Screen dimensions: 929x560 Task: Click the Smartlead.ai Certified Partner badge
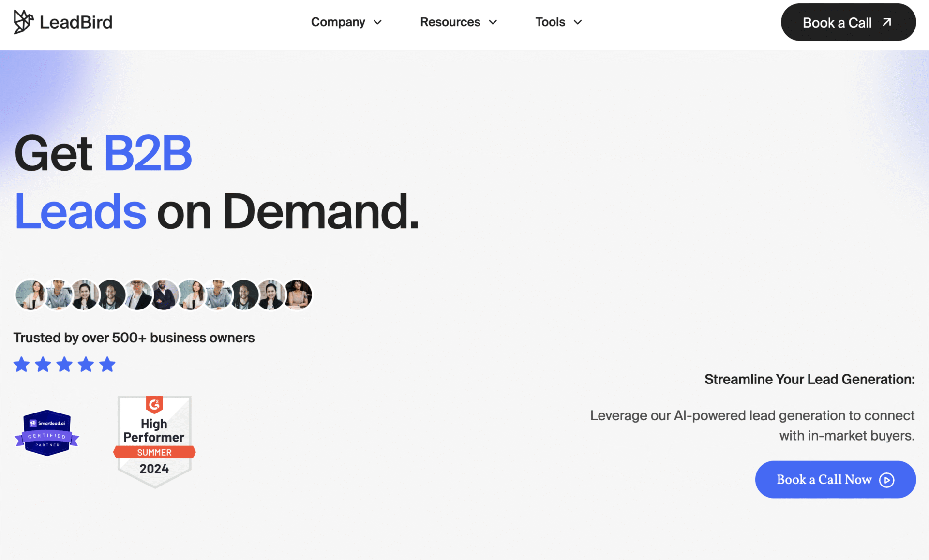click(x=47, y=433)
